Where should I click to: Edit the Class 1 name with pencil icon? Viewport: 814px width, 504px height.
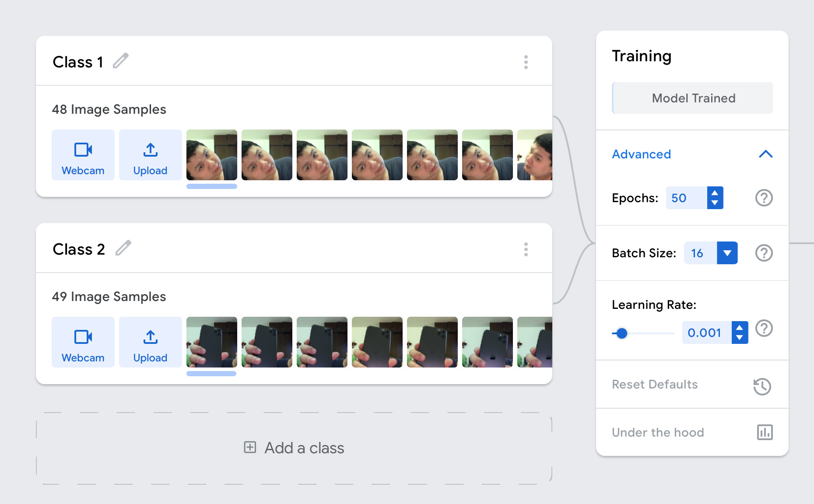121,61
